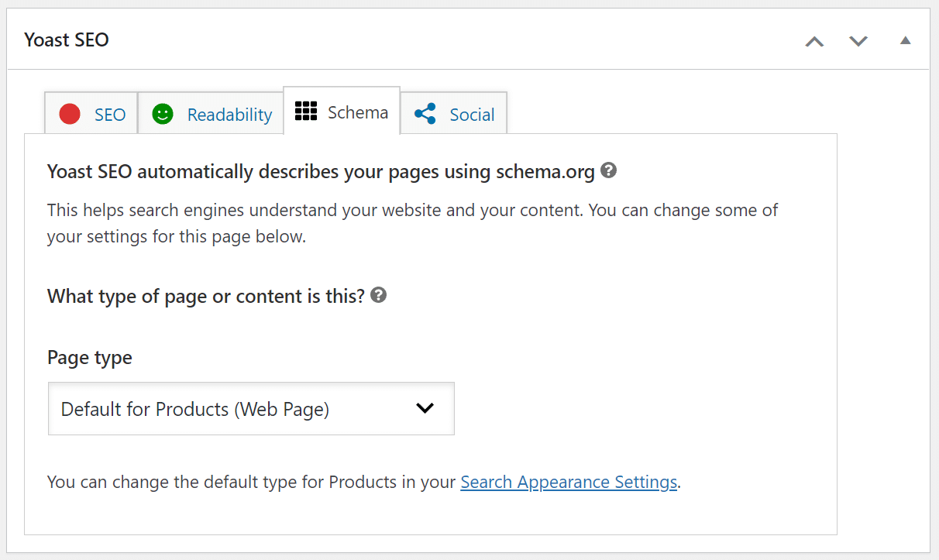Click the grid icon on the Schema tab

pos(306,111)
